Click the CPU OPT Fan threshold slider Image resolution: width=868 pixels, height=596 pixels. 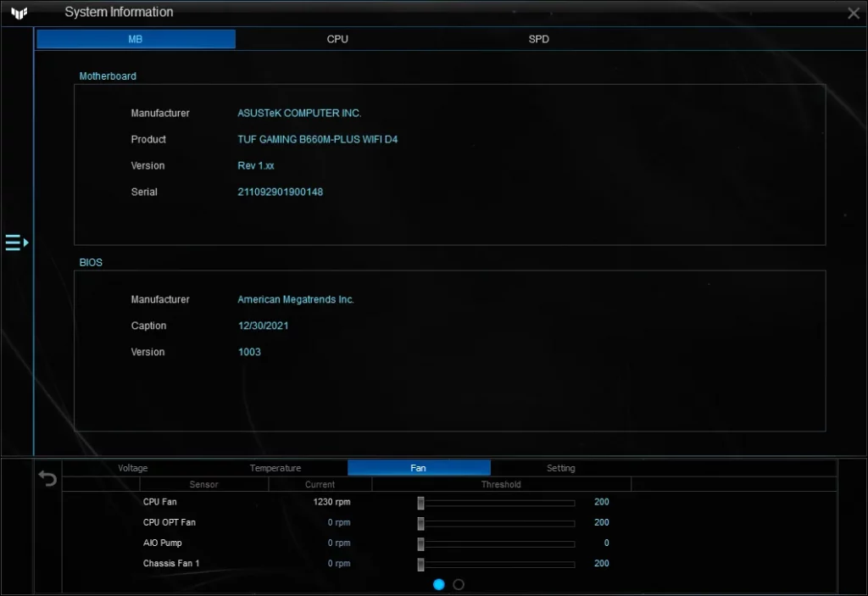497,523
